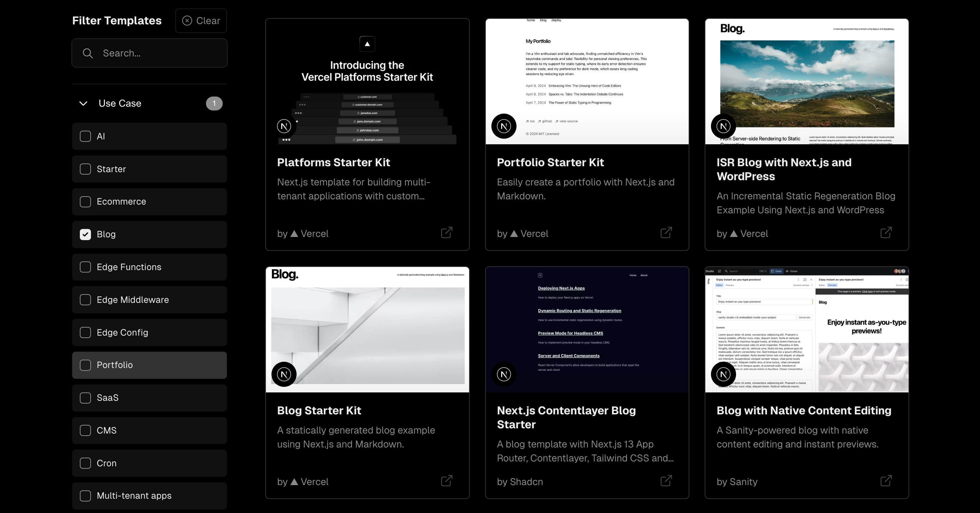Open the Contentlayer Blog Starter preview thumbnail
Image resolution: width=980 pixels, height=513 pixels.
587,330
